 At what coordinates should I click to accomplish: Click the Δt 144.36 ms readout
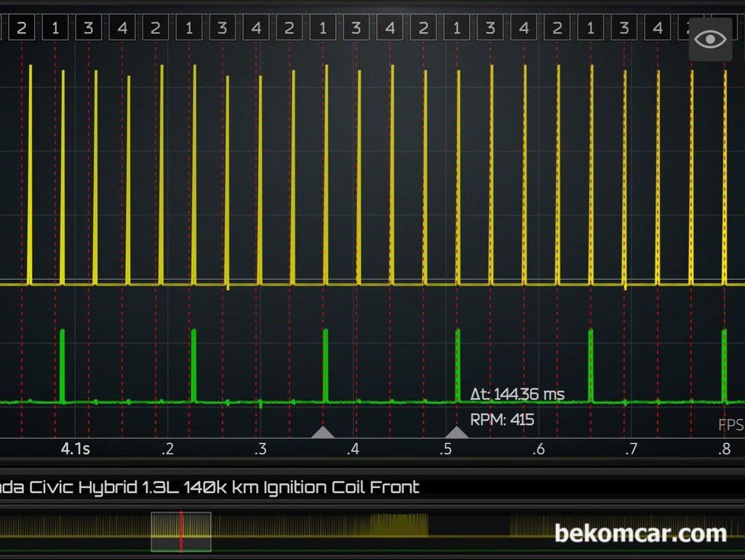point(517,395)
